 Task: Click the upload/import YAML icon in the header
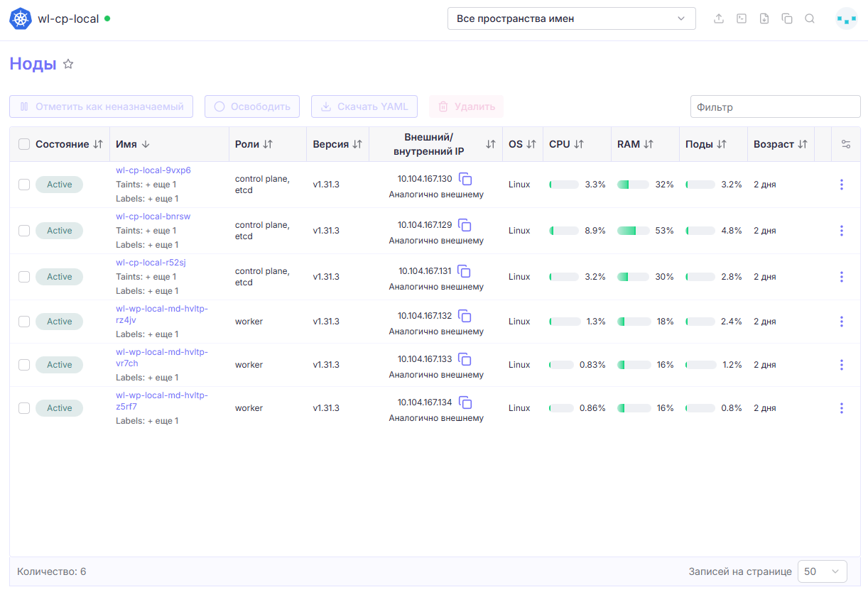(719, 18)
